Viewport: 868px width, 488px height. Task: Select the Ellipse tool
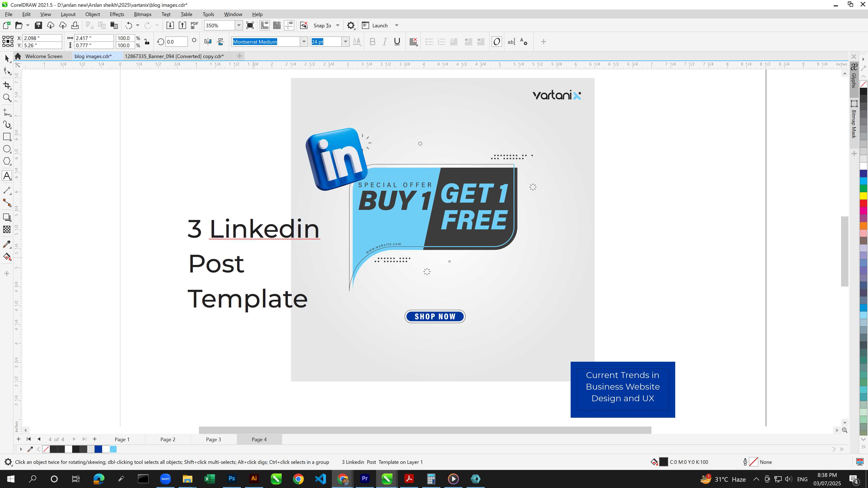(7, 149)
